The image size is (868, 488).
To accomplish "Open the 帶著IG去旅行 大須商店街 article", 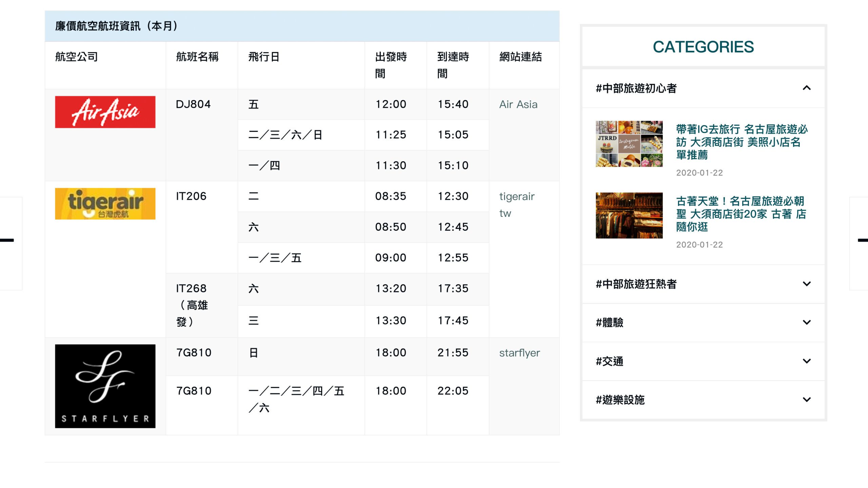I will [x=742, y=142].
